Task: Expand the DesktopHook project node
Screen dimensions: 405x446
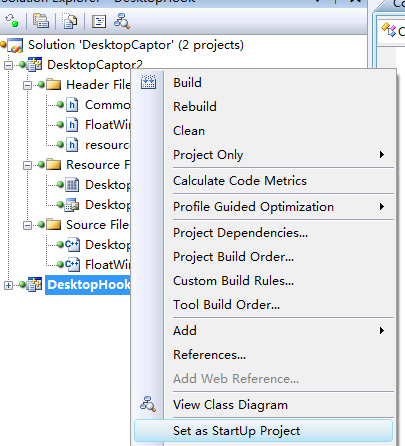Action: point(9,285)
